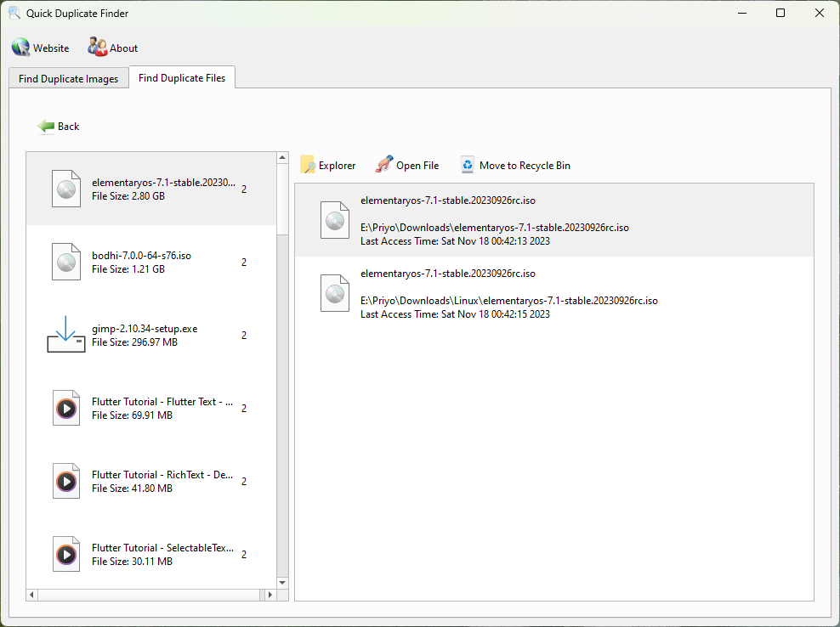Screen dimensions: 840x627
Task: Click File Size: 69.91 MB text
Action: (x=132, y=415)
